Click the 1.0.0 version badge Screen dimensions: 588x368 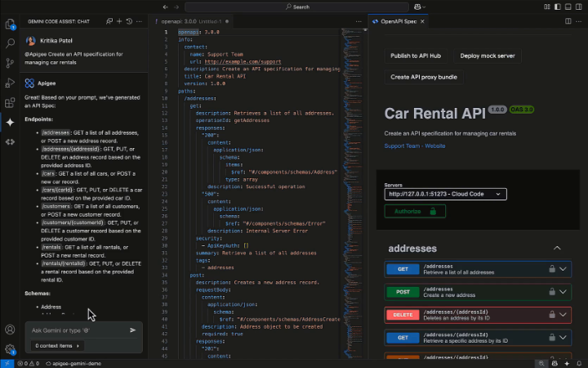pyautogui.click(x=497, y=110)
